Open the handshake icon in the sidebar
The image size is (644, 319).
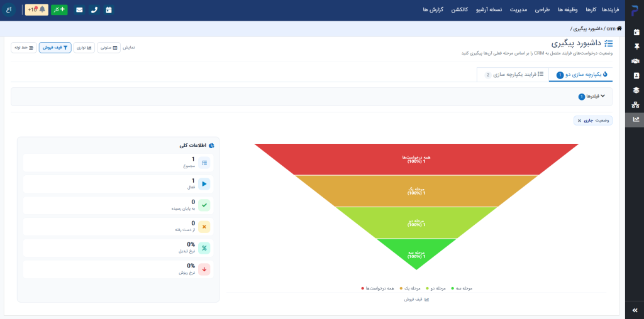click(636, 61)
